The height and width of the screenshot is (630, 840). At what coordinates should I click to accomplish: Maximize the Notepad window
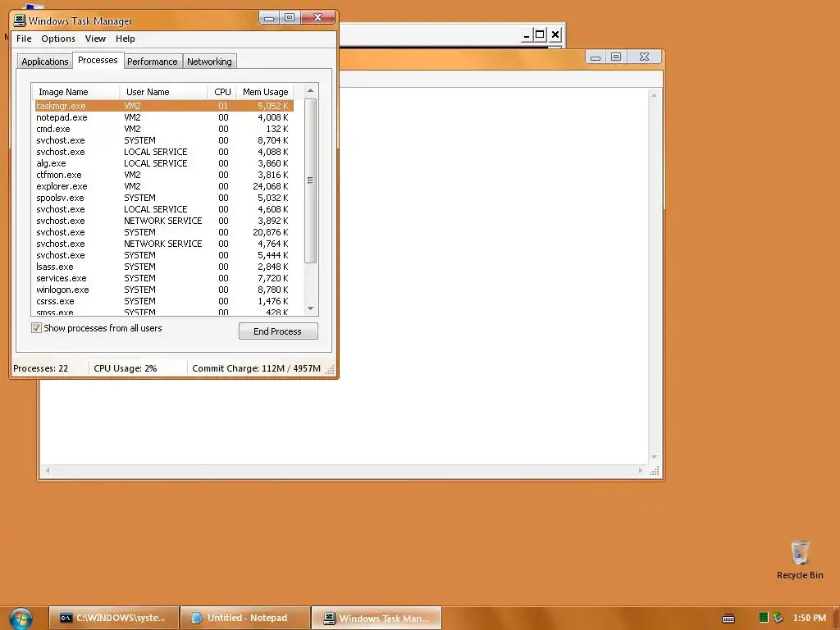[x=616, y=57]
